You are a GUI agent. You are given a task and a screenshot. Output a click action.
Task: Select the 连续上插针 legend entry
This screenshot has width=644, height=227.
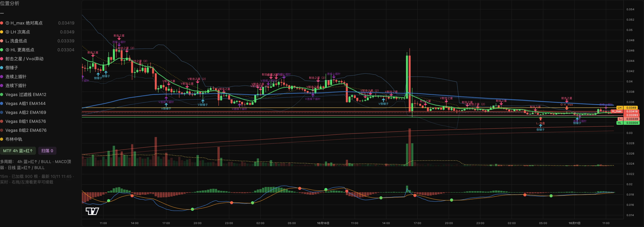point(14,77)
